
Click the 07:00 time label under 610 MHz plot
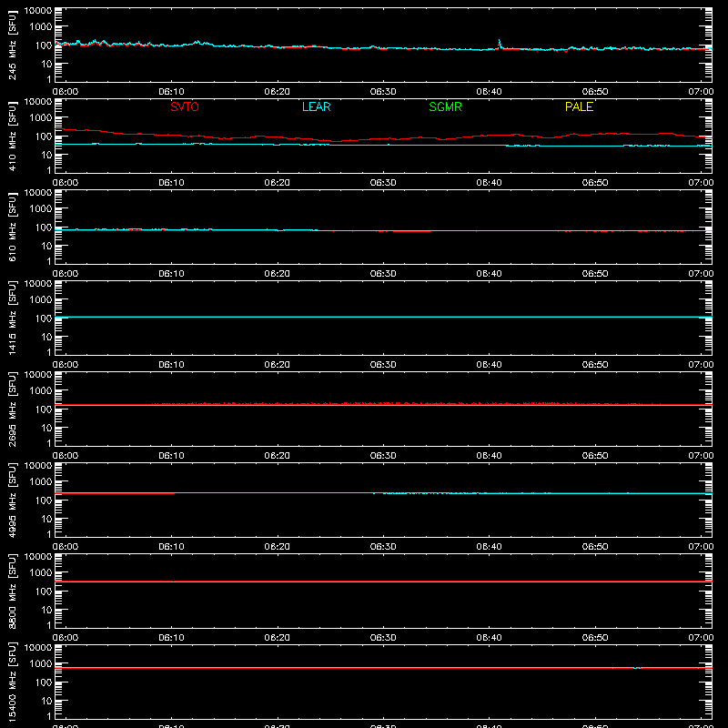[701, 274]
